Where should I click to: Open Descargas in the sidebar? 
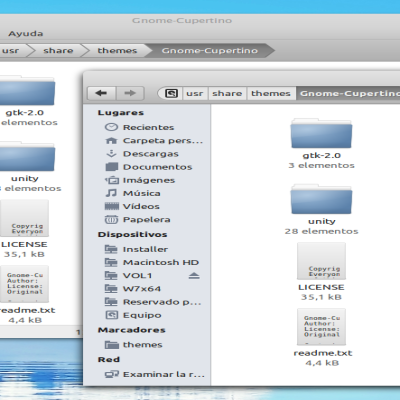151,154
